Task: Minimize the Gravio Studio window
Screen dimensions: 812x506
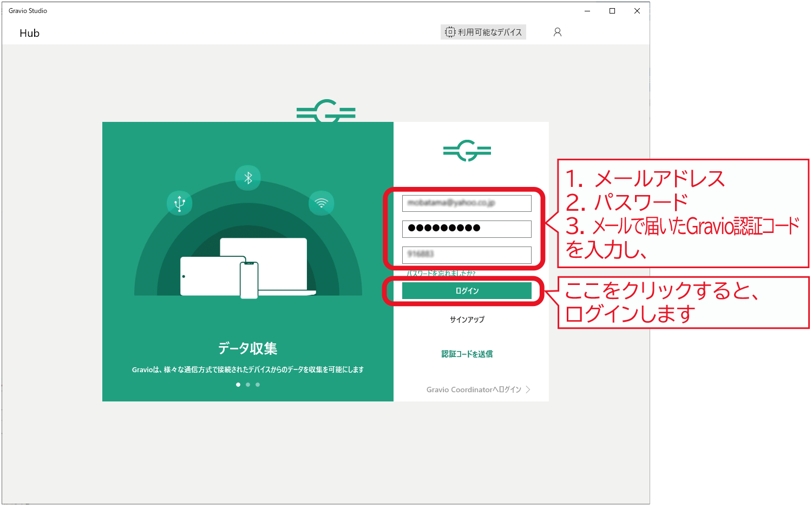Action: click(x=587, y=11)
